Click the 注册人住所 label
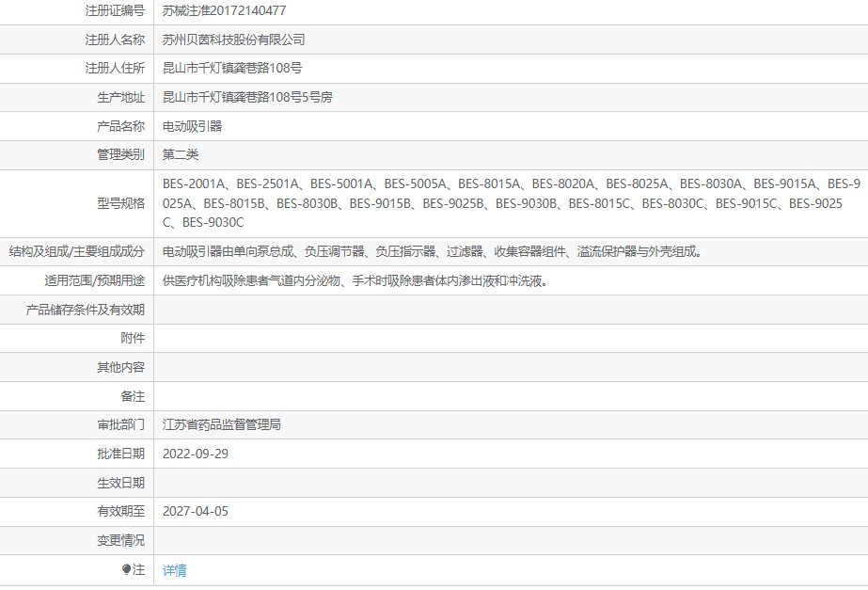This screenshot has height=590, width=868. tap(115, 68)
